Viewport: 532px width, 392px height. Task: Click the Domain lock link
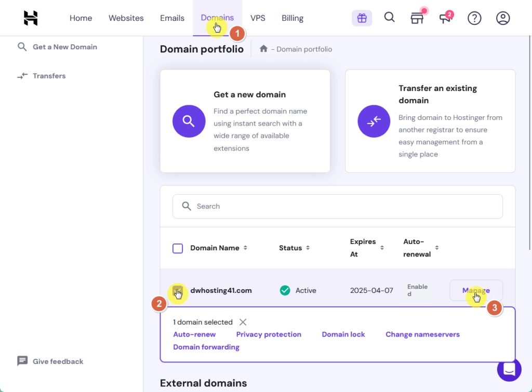pos(343,334)
